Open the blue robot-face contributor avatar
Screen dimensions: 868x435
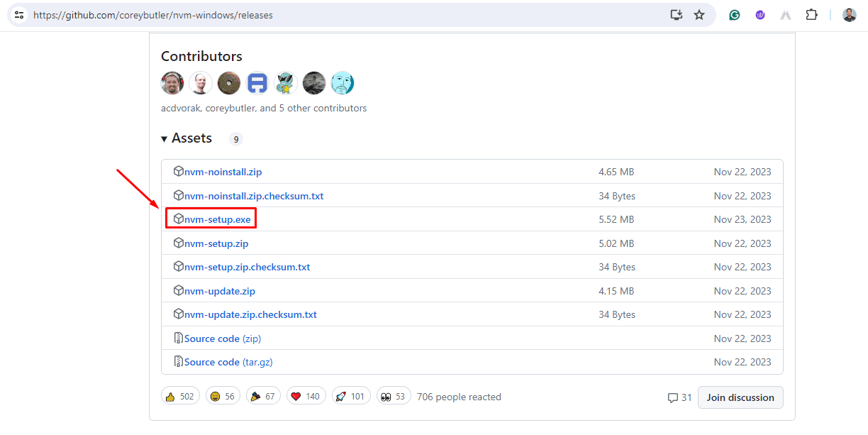click(x=257, y=83)
